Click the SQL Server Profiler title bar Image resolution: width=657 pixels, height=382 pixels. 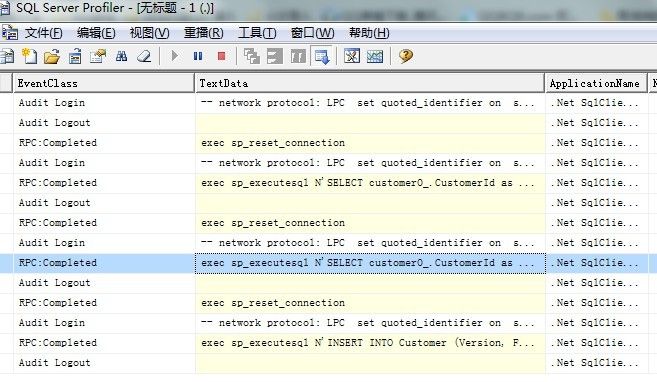tap(328, 8)
